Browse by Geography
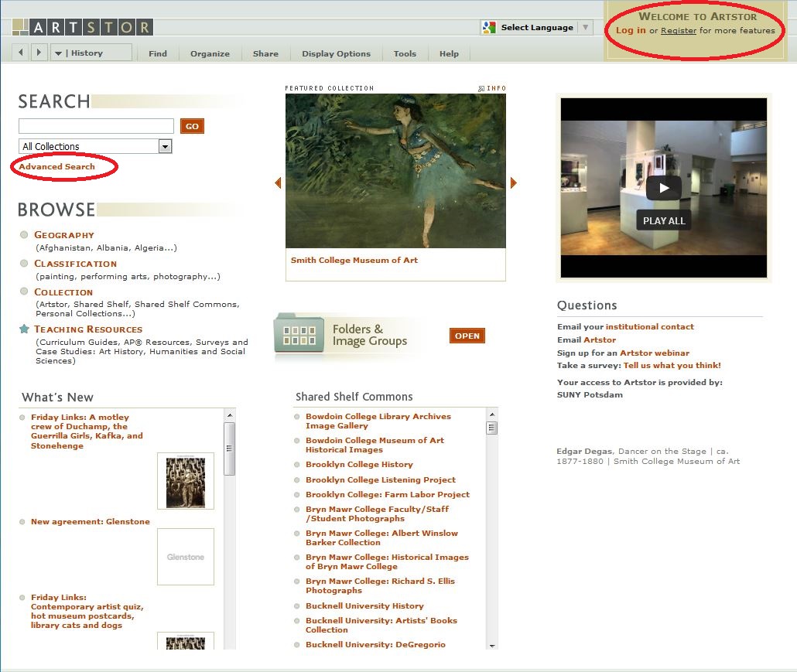Viewport: 797px width, 672px height. pyautogui.click(x=64, y=234)
